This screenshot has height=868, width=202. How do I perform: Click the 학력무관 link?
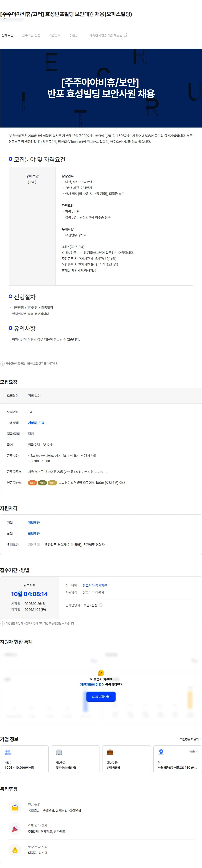(34, 533)
